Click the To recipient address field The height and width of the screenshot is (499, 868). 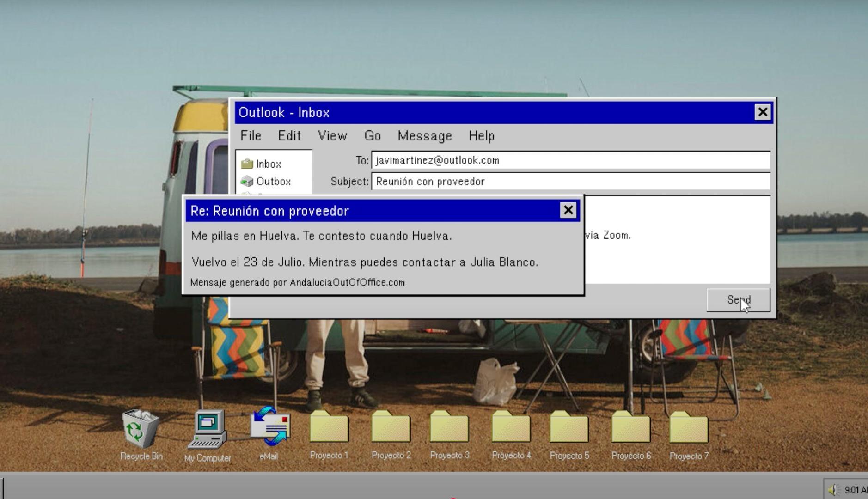[x=570, y=160]
